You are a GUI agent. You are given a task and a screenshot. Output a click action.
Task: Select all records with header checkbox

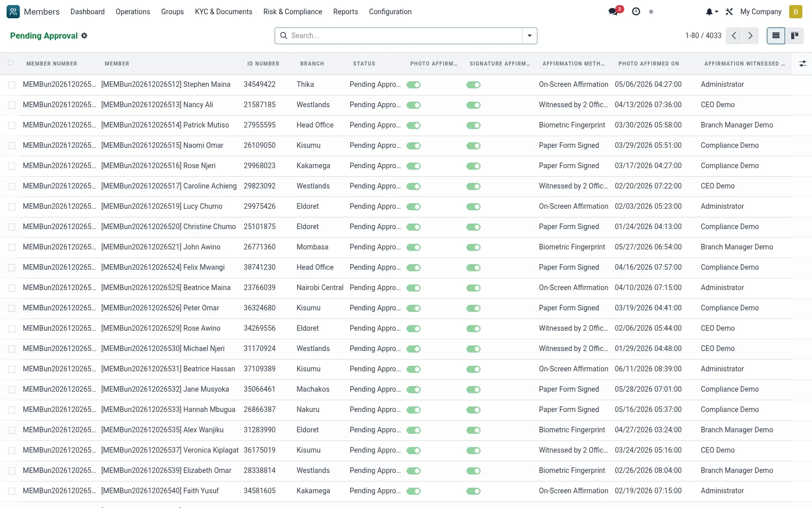(11, 63)
